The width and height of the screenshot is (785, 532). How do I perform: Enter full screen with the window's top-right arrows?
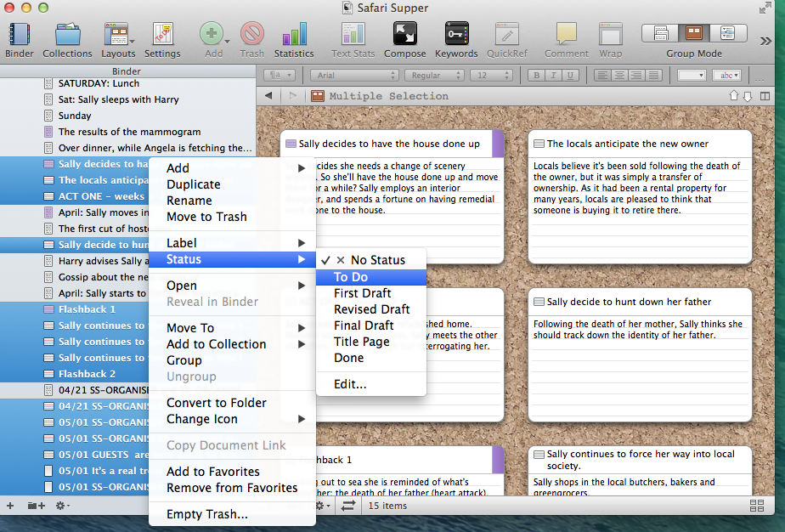[x=765, y=8]
